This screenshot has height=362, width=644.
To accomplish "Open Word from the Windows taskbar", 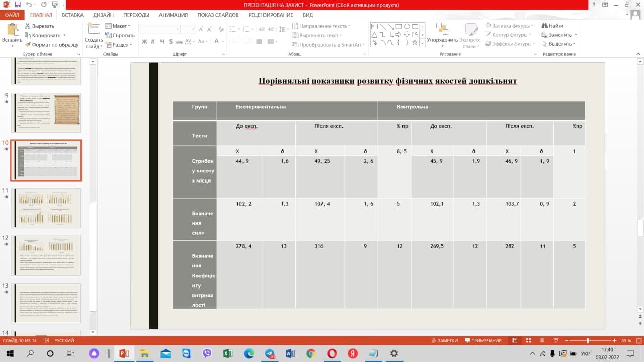I will (x=290, y=354).
